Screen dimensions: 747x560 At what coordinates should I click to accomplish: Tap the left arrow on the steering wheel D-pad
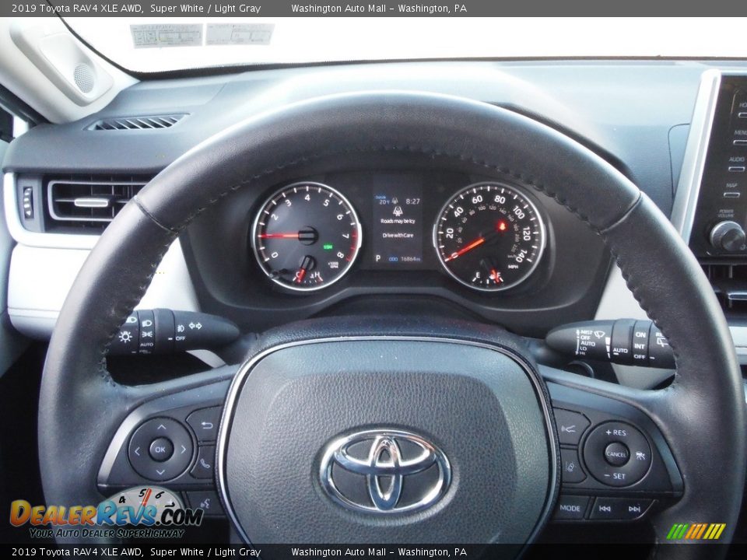(137, 450)
